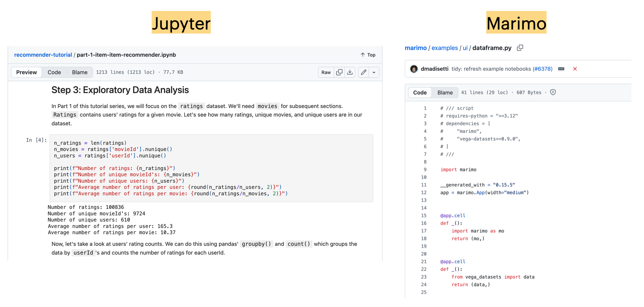Open Blame tab for dataframe.py
Screen dimensions: 644x307
click(x=445, y=93)
